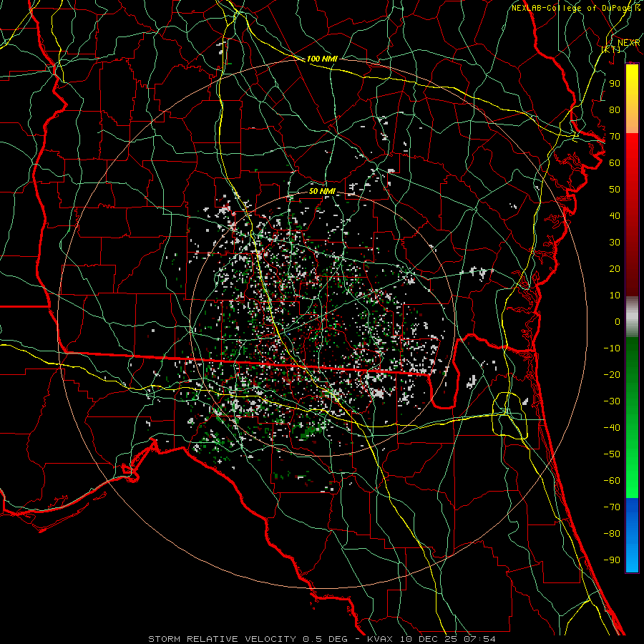Image resolution: width=644 pixels, height=644 pixels.
Task: Pick the gray zero-velocity segment of the color bar
Action: click(632, 317)
